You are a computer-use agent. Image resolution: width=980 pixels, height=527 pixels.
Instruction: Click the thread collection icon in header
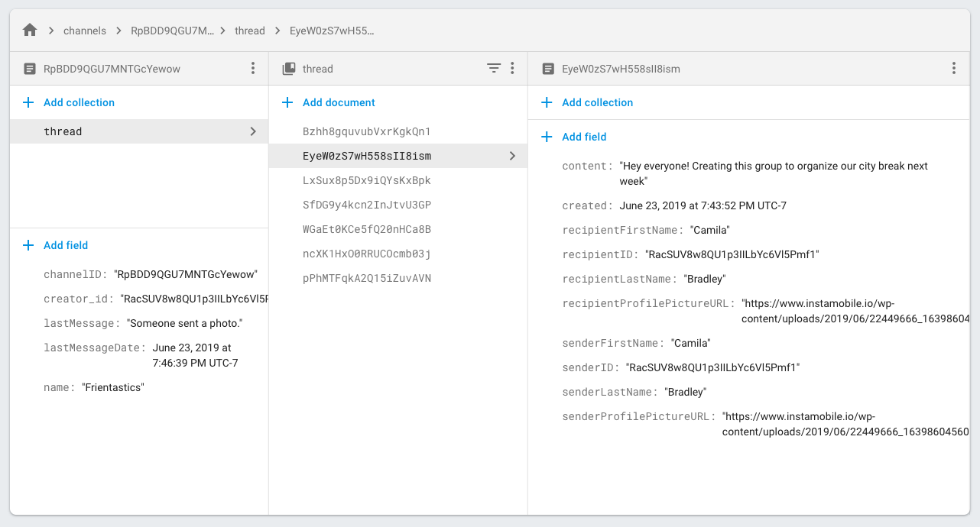(x=288, y=69)
